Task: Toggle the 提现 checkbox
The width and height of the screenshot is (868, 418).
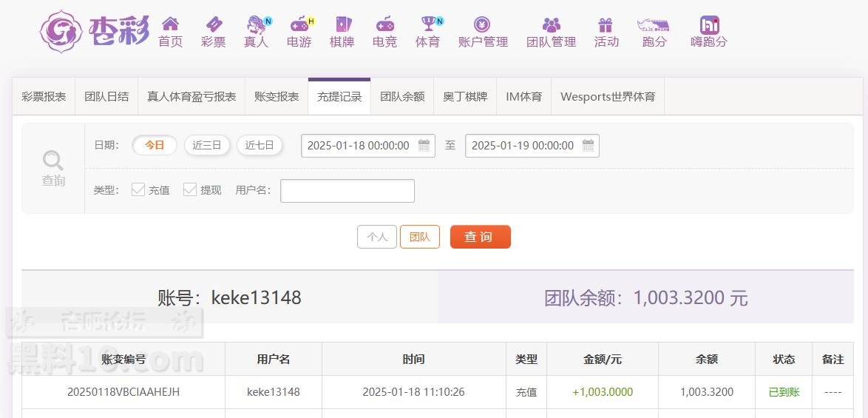Action: tap(190, 190)
